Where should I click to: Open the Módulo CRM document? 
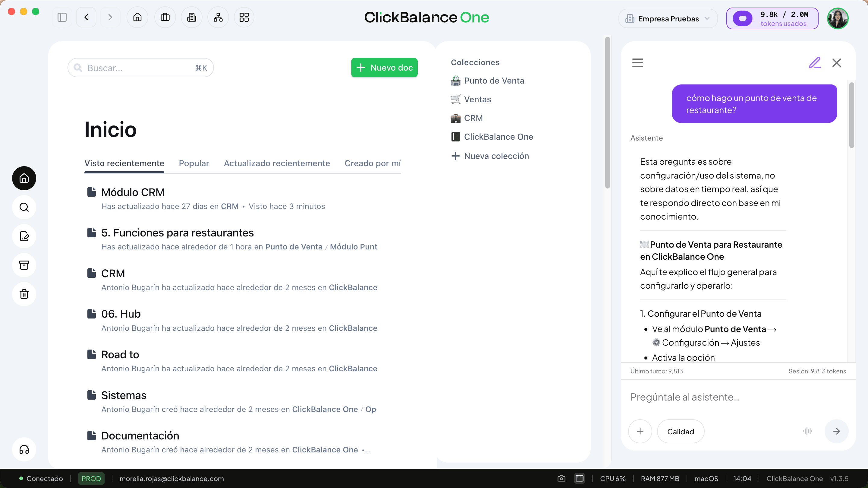[133, 192]
